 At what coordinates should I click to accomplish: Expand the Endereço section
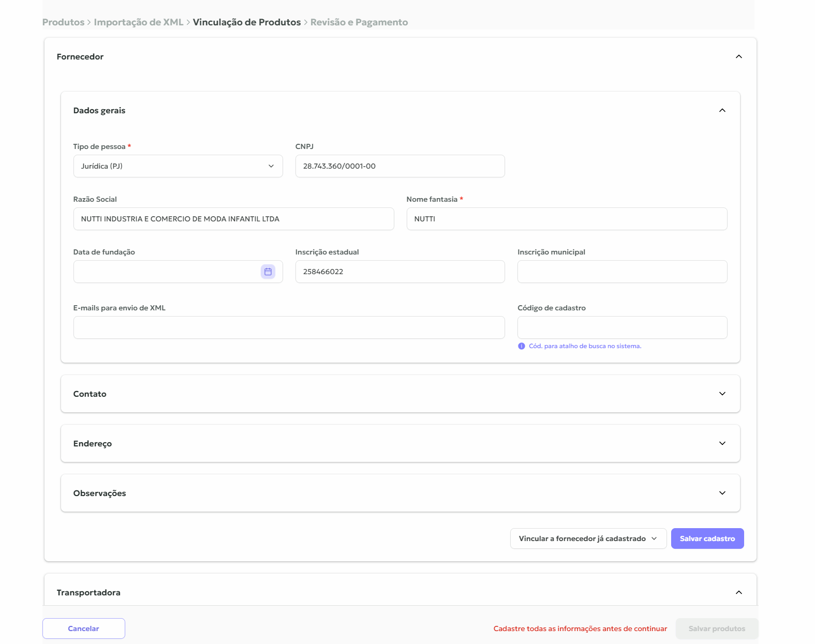click(x=722, y=443)
